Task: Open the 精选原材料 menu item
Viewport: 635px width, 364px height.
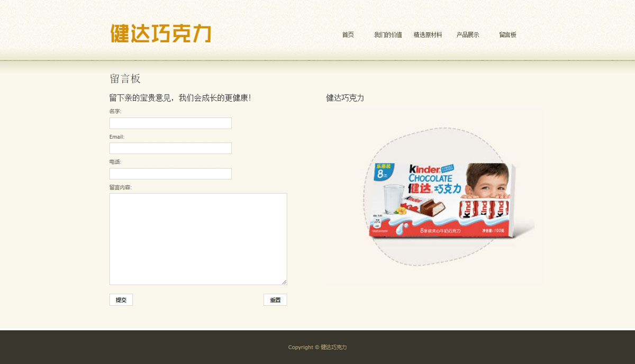Action: (428, 35)
